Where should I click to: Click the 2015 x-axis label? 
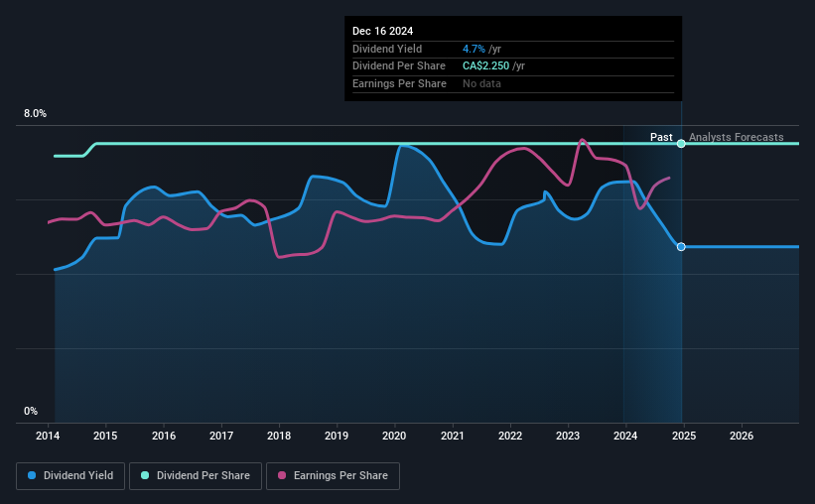point(105,436)
